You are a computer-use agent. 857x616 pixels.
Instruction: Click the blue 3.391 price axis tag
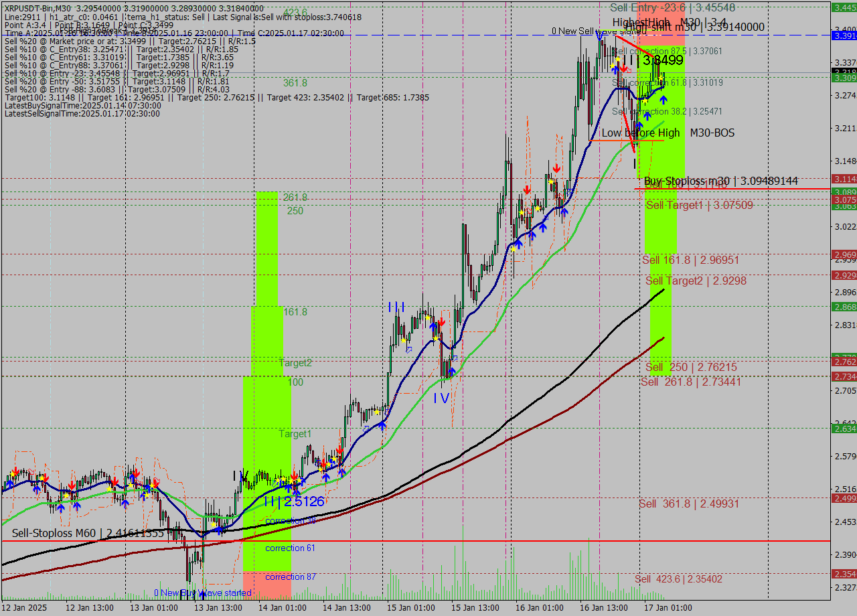coord(844,35)
